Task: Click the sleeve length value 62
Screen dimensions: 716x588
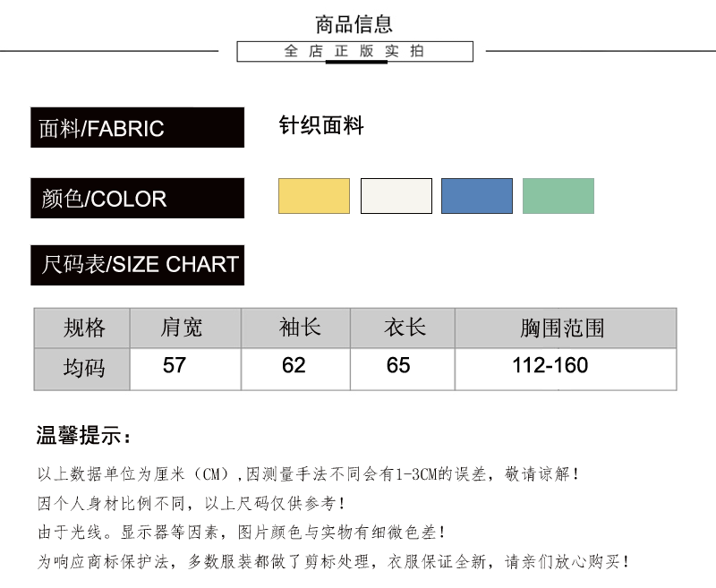Action: click(293, 365)
